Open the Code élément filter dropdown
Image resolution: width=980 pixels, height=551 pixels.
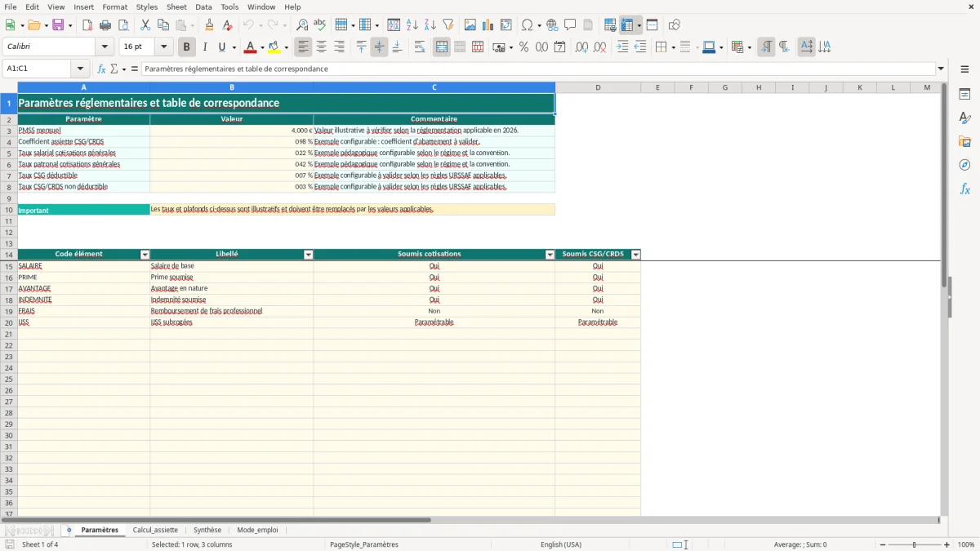[145, 255]
